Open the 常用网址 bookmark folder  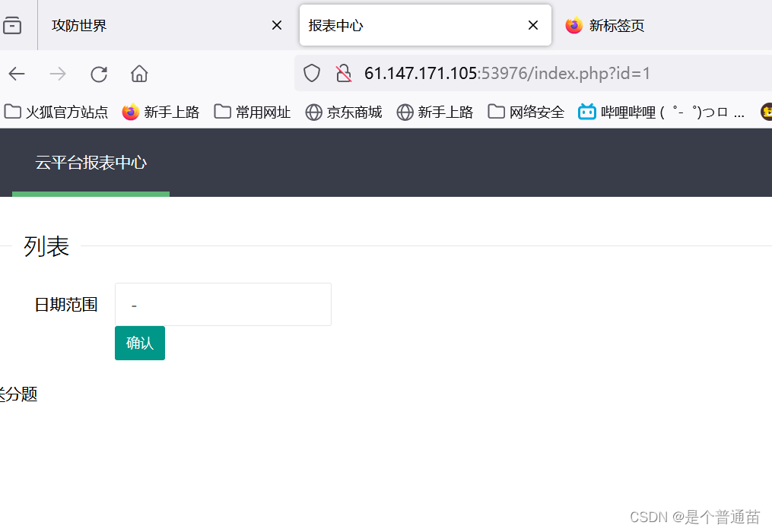coord(252,112)
